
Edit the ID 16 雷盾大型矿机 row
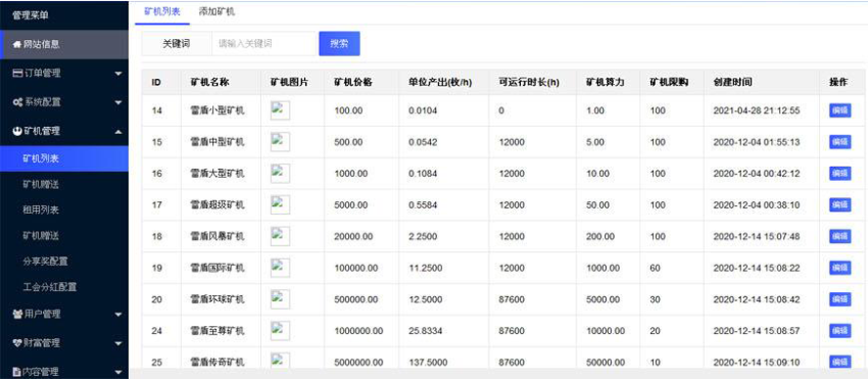coord(840,174)
